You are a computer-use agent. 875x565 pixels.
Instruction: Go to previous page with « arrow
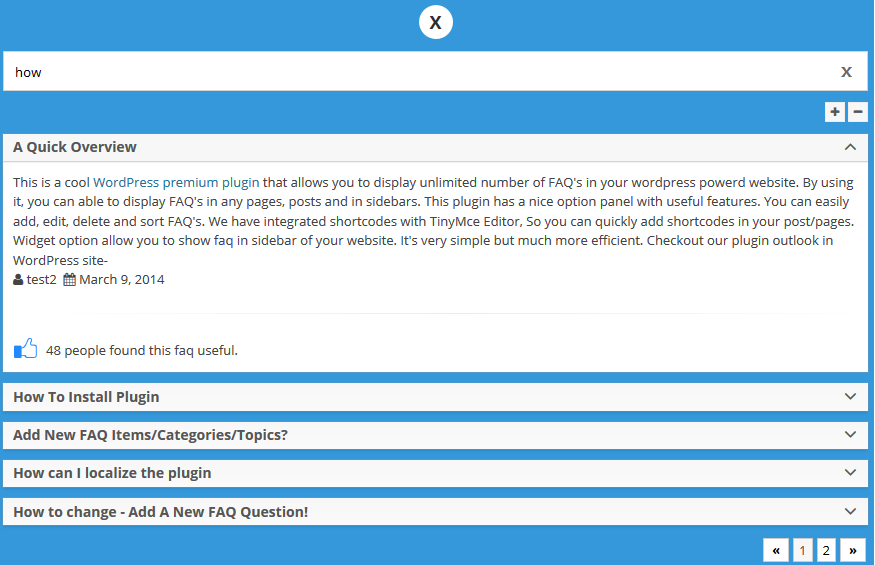[x=776, y=550]
